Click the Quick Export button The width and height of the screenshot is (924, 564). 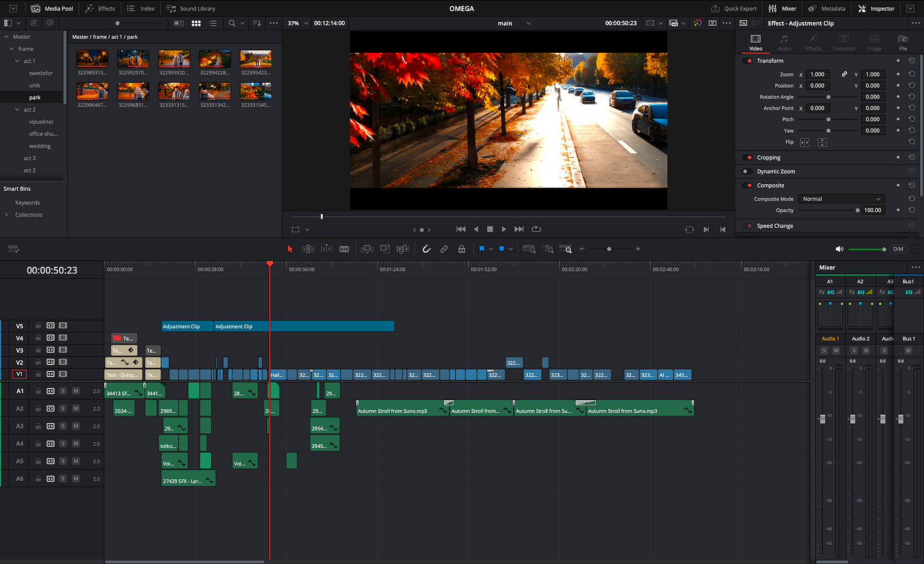point(734,9)
